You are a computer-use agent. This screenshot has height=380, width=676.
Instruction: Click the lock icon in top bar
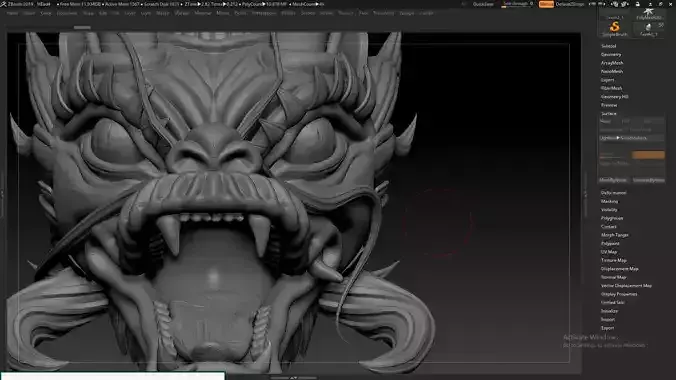click(x=637, y=4)
